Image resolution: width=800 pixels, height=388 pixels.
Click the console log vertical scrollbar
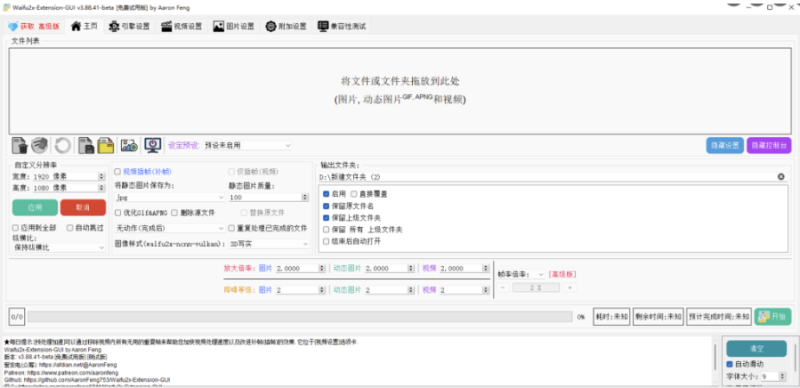tap(714, 361)
